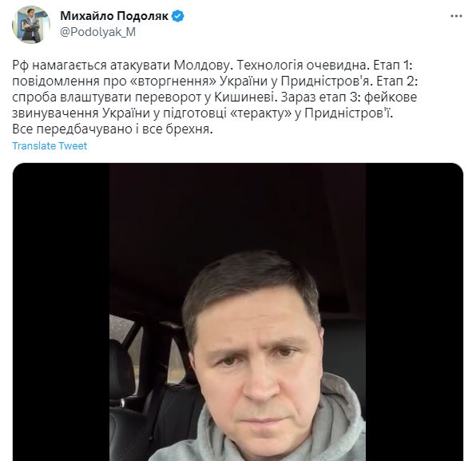Screen dimensions: 476x461
Task: Open the three-dot more options menu
Action: pos(456,17)
